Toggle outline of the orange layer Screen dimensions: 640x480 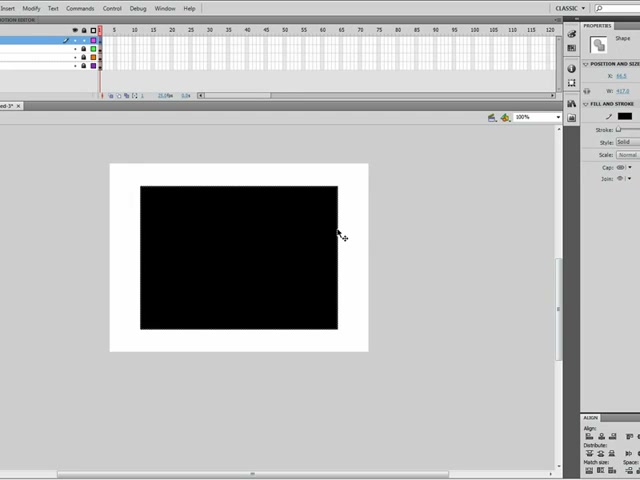[93, 57]
